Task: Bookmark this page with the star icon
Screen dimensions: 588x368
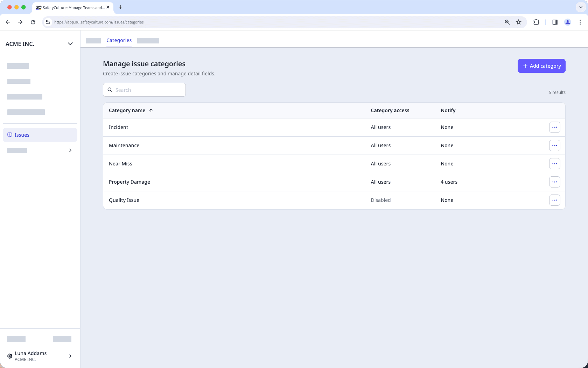Action: click(518, 22)
